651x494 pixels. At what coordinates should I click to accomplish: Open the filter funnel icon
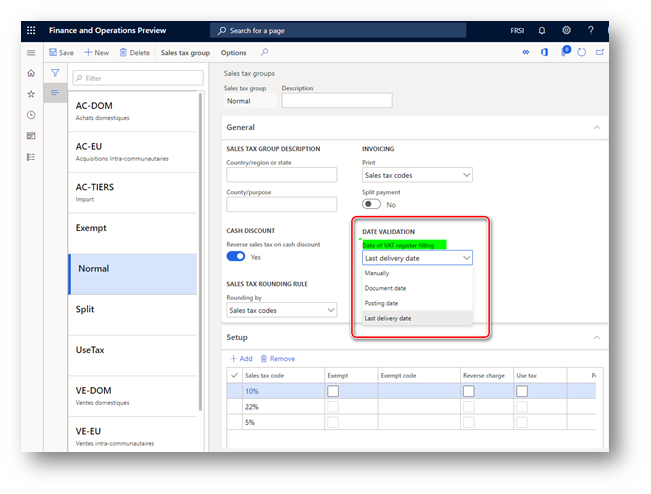[55, 73]
